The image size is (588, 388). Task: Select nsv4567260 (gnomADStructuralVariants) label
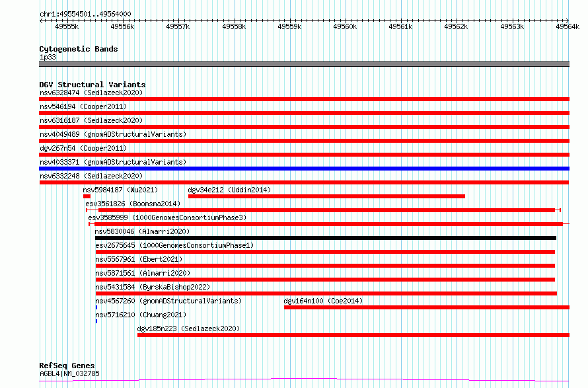point(168,301)
